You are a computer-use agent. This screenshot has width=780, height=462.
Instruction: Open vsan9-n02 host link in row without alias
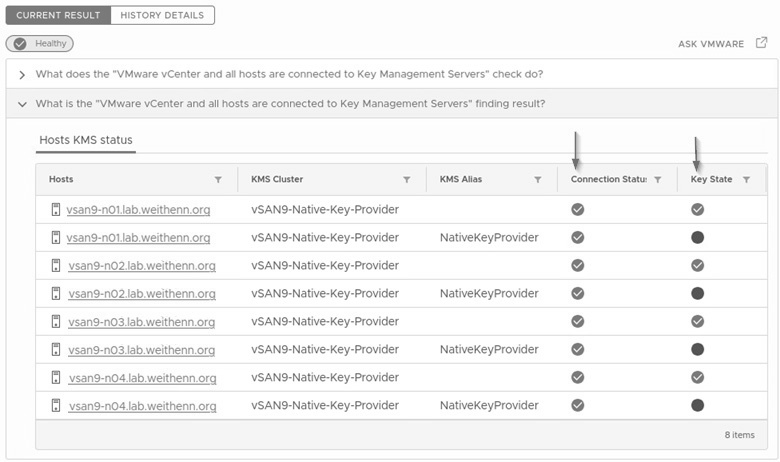click(142, 266)
